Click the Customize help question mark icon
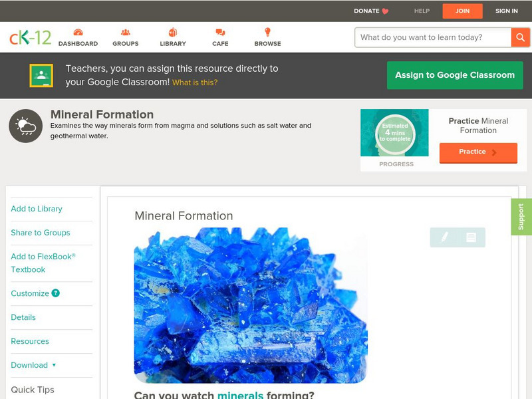The width and height of the screenshot is (532, 399). (x=56, y=293)
